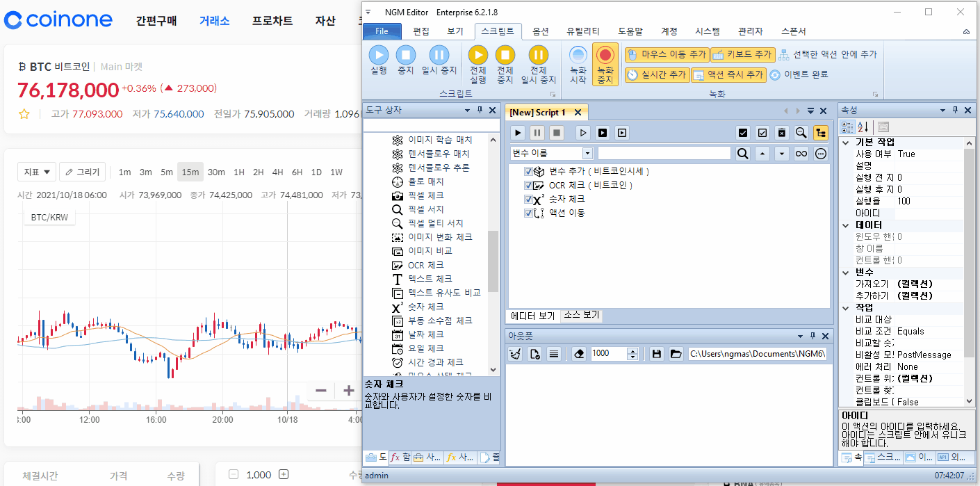Toggle the highlighted tree view icon in the script editor

point(821,132)
